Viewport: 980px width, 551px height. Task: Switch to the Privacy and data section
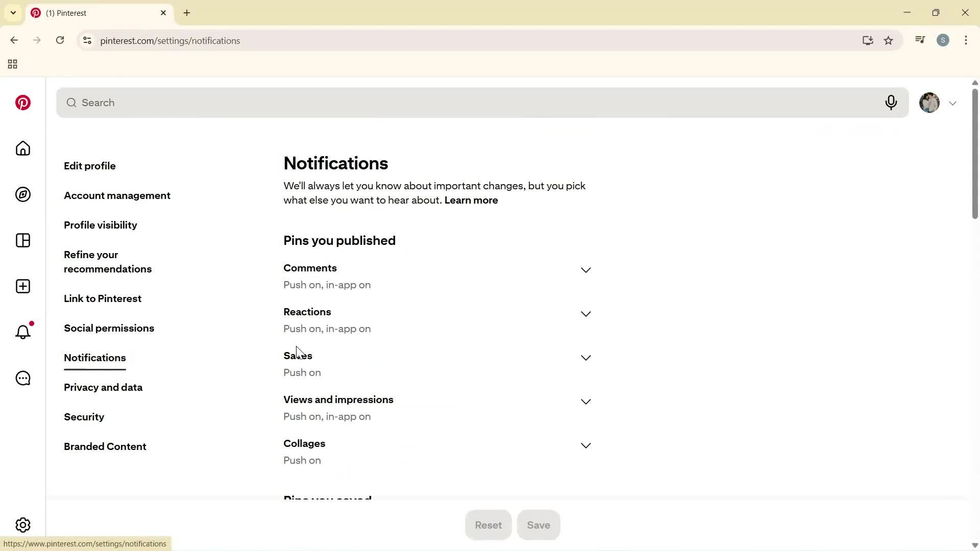pyautogui.click(x=103, y=387)
